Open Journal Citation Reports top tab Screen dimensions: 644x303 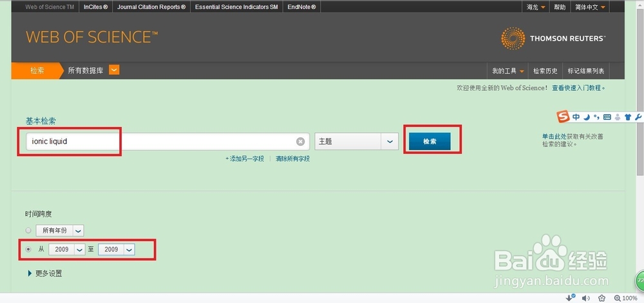click(x=151, y=7)
